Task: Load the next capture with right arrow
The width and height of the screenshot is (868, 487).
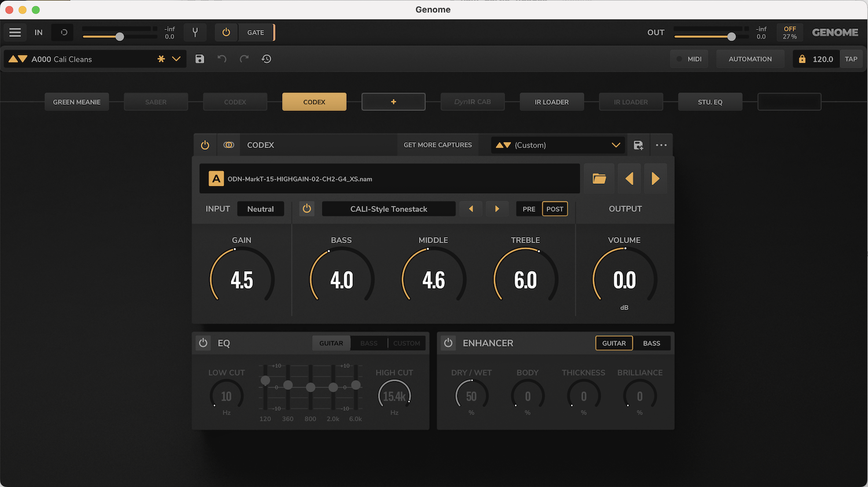Action: [655, 179]
